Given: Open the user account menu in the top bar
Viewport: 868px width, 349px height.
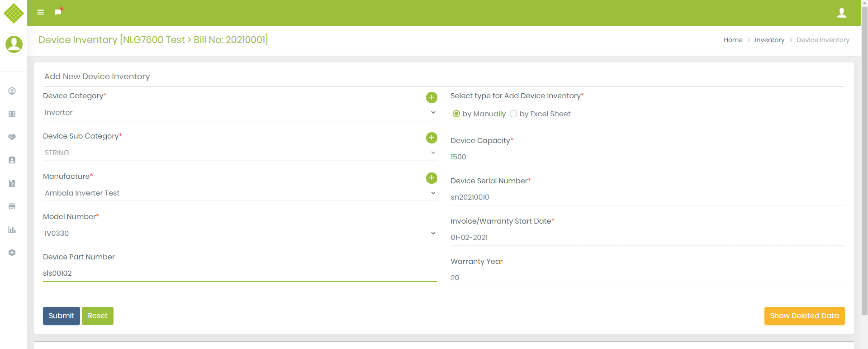Looking at the screenshot, I should 842,13.
